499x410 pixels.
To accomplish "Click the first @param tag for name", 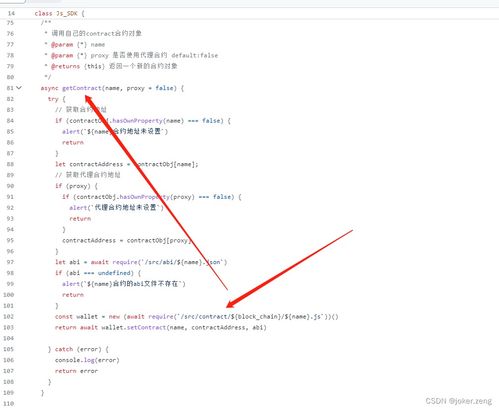I will point(62,45).
